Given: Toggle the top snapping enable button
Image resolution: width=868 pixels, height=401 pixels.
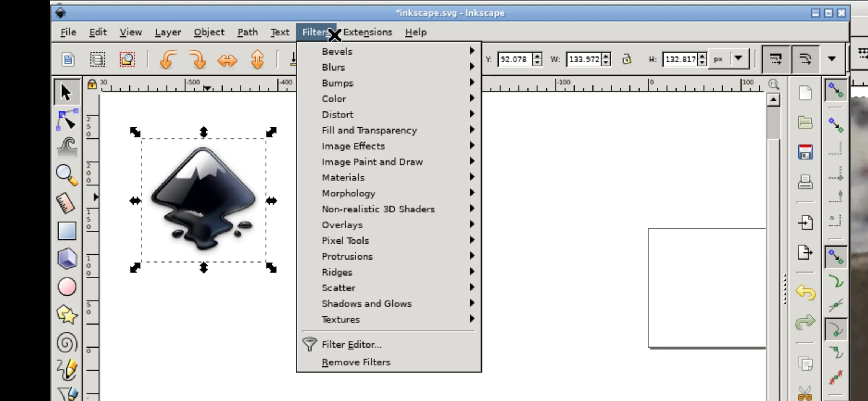Looking at the screenshot, I should coord(836,90).
